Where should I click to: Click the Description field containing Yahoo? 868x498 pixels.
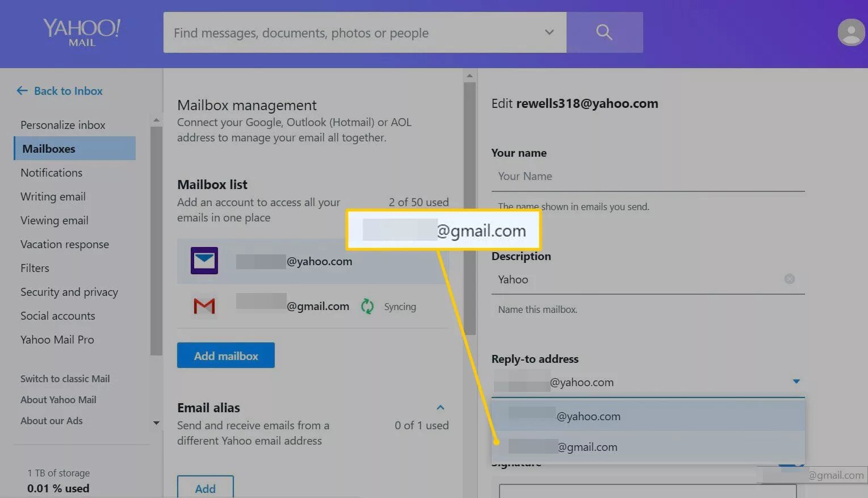(648, 280)
